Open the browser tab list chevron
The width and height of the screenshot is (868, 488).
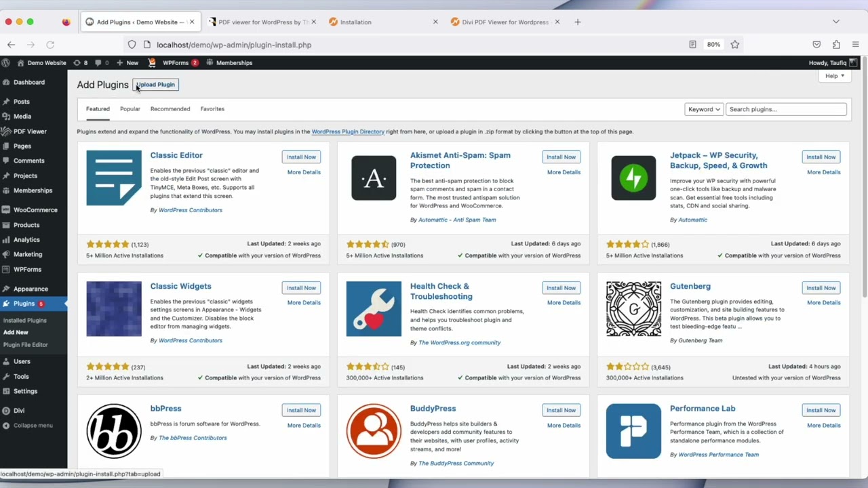click(836, 22)
